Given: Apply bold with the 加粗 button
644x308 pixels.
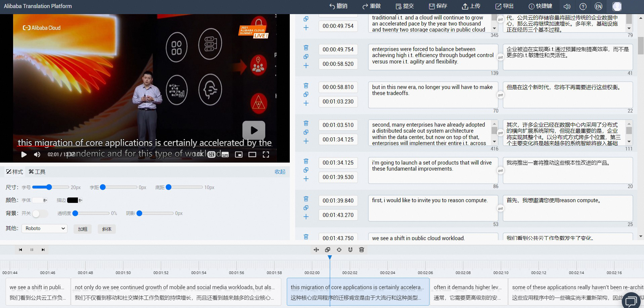Looking at the screenshot, I should click(x=83, y=229).
